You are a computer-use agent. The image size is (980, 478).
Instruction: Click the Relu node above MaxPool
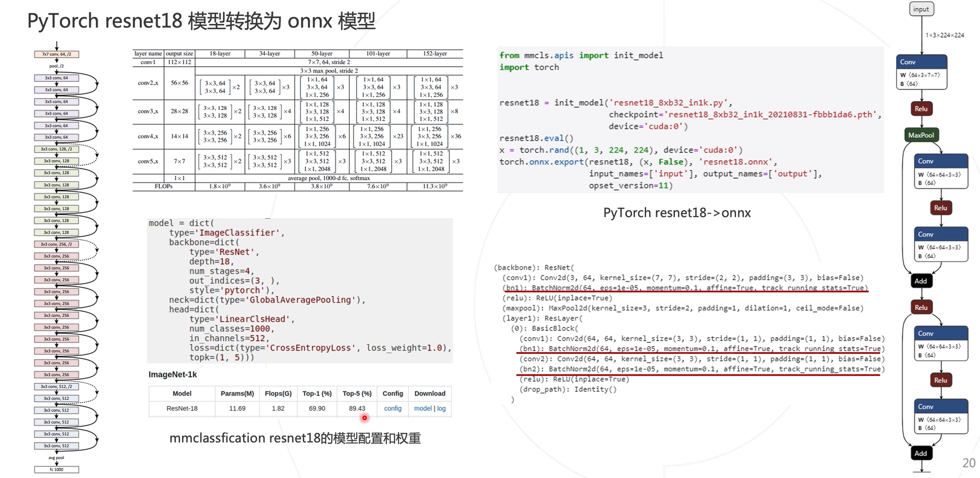point(921,109)
